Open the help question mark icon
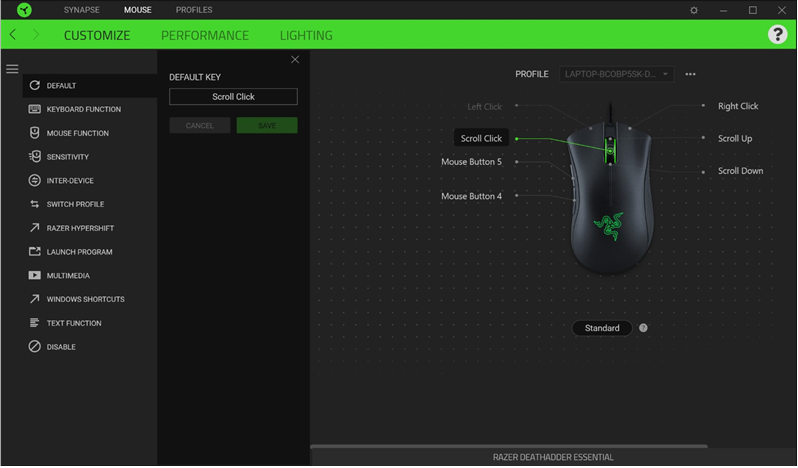 click(x=777, y=35)
